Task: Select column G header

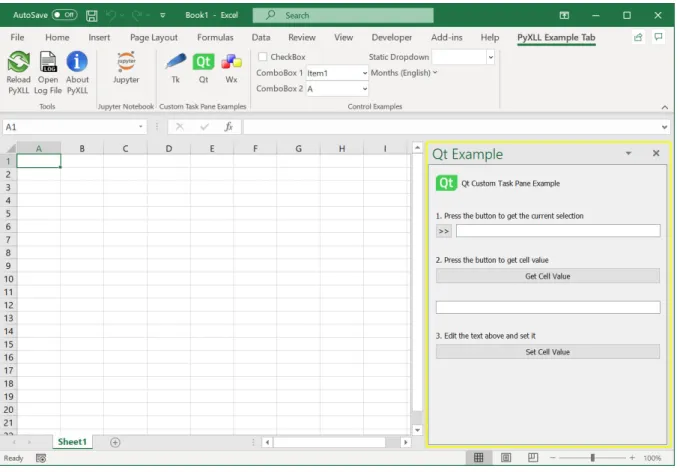Action: (298, 149)
